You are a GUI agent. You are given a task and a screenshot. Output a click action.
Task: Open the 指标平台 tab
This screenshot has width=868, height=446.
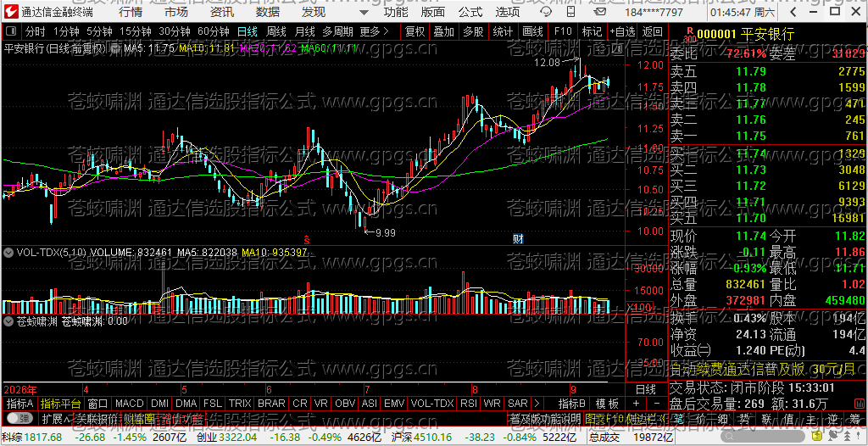60,404
